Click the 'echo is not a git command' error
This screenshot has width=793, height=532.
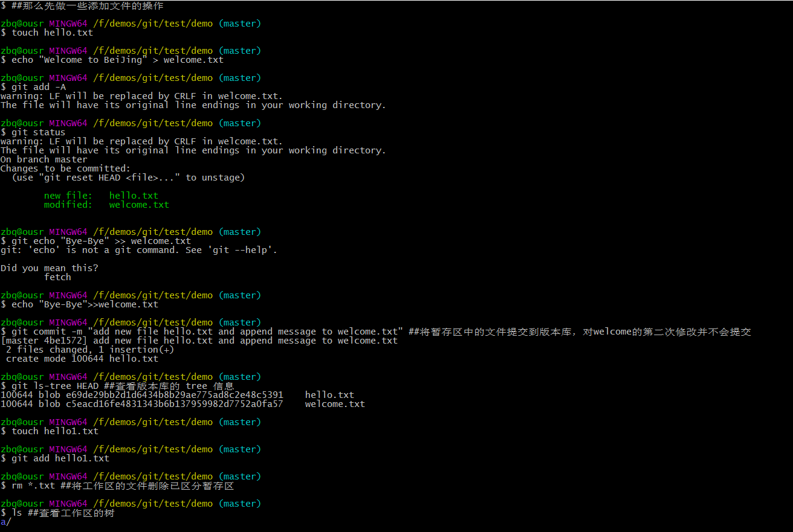point(139,250)
